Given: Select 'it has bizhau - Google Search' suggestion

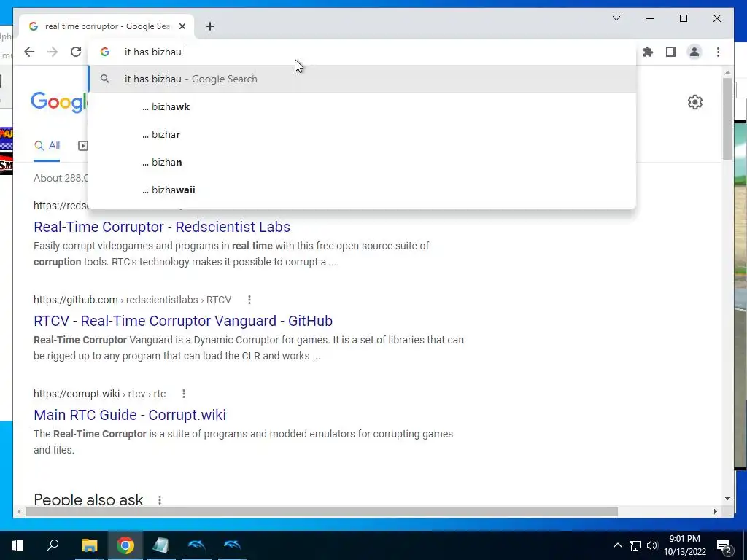Looking at the screenshot, I should (x=362, y=79).
